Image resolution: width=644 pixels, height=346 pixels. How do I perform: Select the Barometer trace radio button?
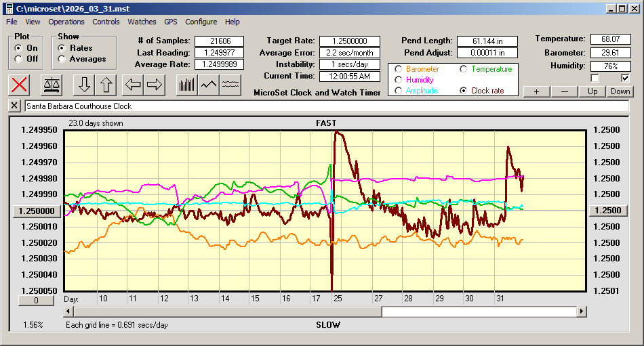(399, 69)
